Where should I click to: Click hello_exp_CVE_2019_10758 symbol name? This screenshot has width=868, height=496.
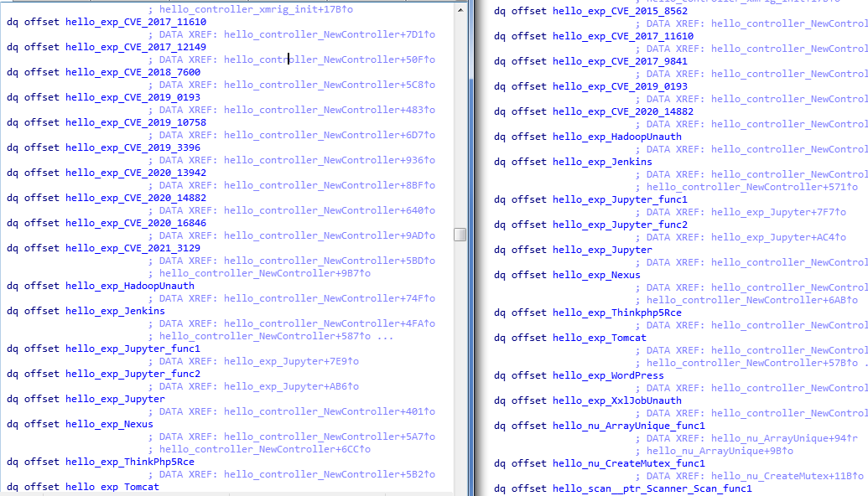click(136, 122)
